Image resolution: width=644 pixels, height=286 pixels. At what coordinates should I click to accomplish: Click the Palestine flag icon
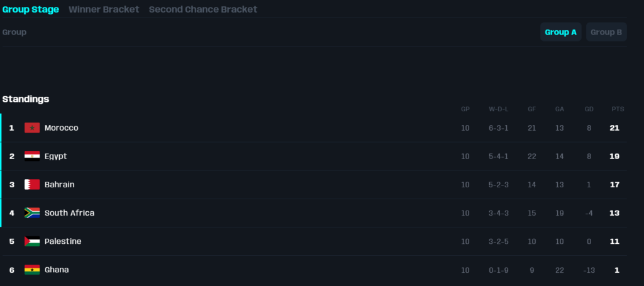(x=32, y=241)
